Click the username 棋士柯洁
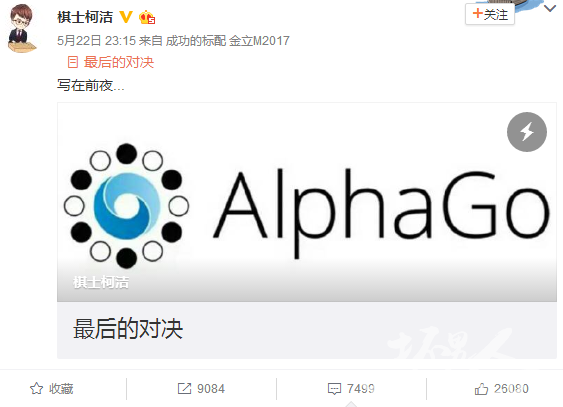The height and width of the screenshot is (407, 563). tap(85, 17)
